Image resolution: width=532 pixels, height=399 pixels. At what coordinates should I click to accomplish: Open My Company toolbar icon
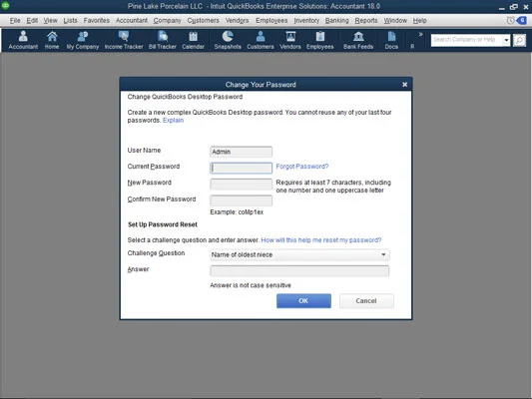point(83,40)
